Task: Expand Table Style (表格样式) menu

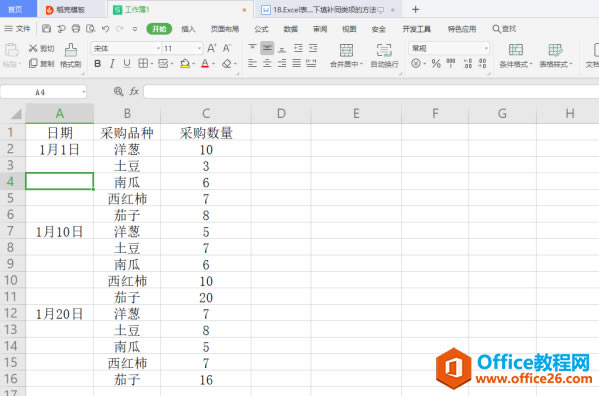Action: click(570, 64)
